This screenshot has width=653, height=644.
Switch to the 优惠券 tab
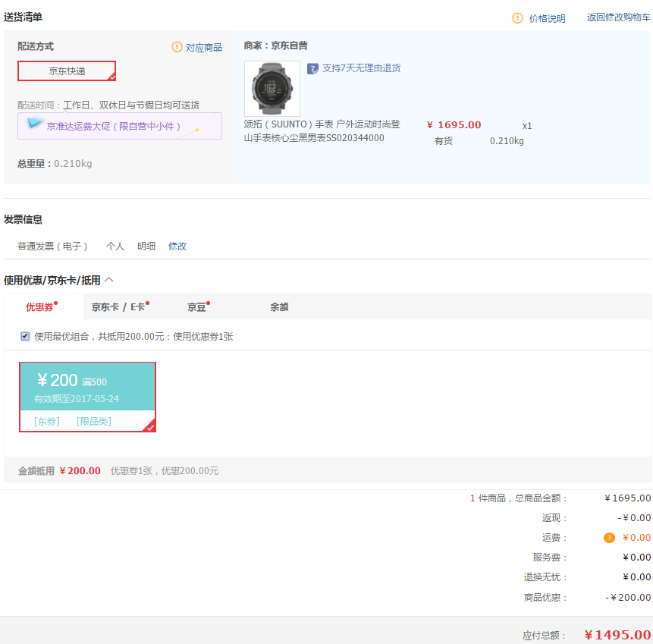coord(44,307)
